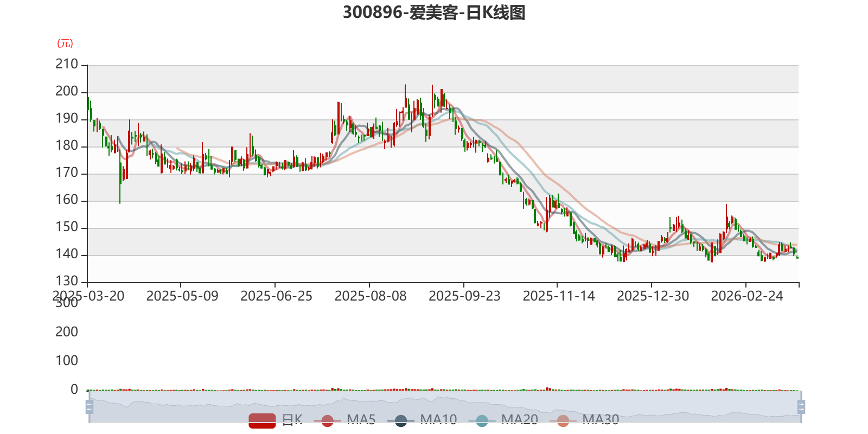
Task: Select the 2025-06-25 date axis label
Action: click(277, 296)
